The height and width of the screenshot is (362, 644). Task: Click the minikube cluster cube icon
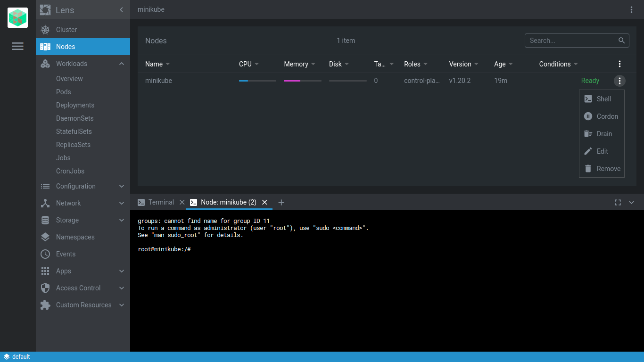(17, 18)
